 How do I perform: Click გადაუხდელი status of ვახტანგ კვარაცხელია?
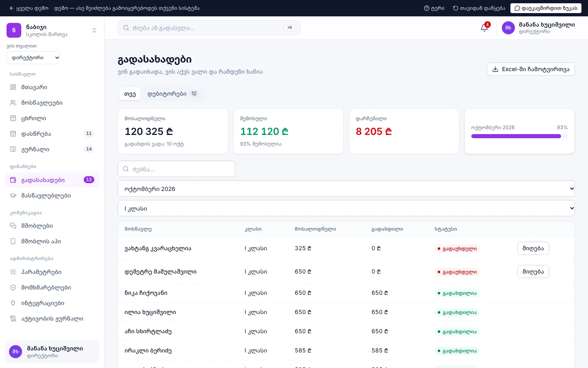[x=457, y=249]
